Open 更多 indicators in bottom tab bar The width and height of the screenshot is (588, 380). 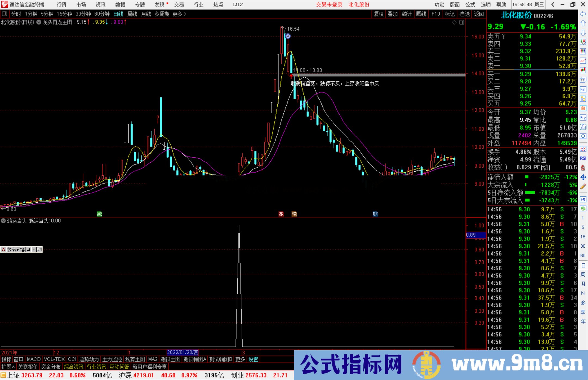coord(240,359)
